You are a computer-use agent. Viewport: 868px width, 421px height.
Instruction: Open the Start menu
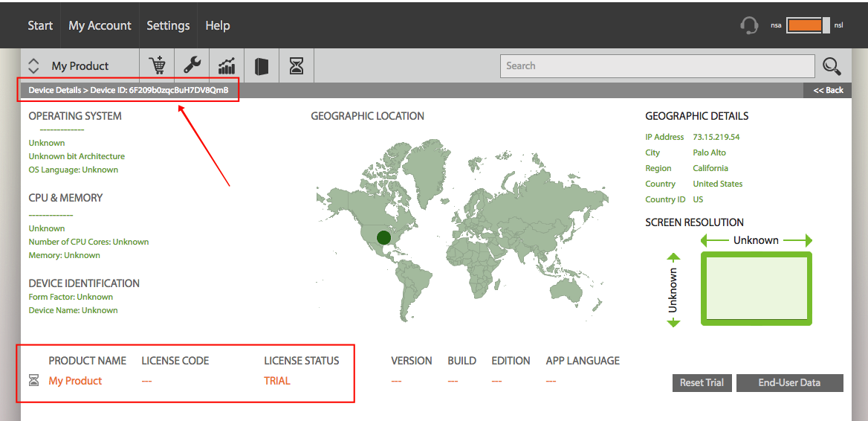40,25
